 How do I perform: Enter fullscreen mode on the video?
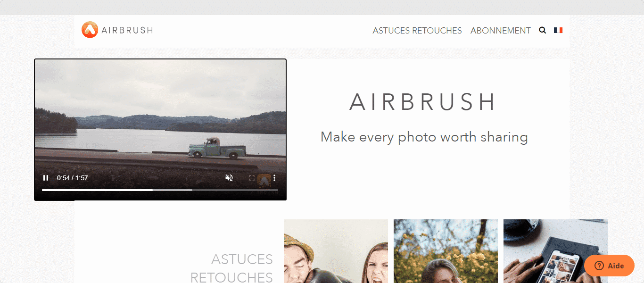tap(252, 178)
